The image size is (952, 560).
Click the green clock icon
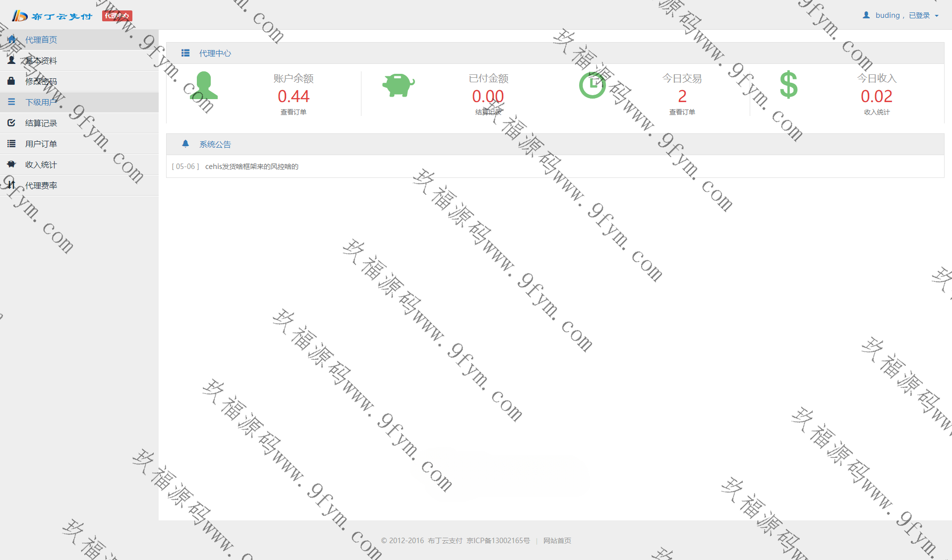pos(593,85)
